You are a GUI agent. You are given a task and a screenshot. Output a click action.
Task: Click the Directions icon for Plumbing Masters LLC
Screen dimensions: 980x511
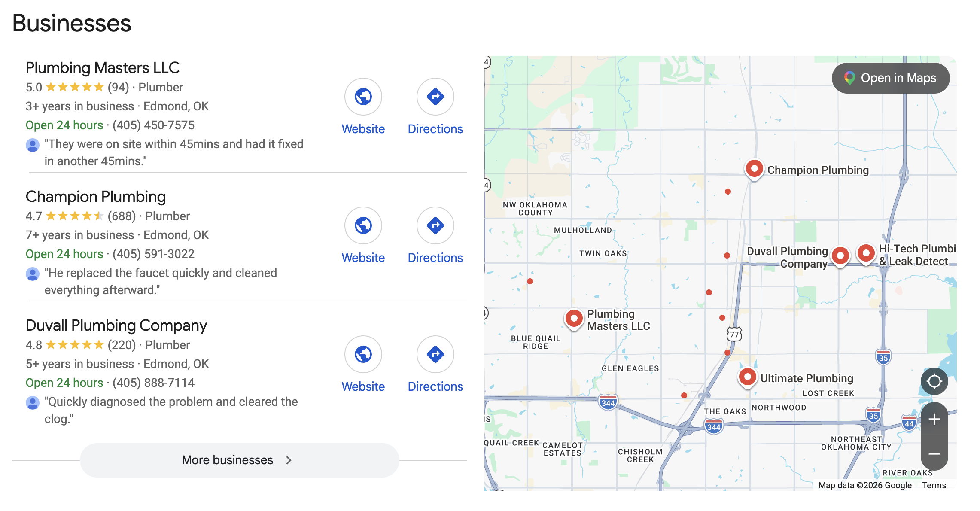(435, 97)
